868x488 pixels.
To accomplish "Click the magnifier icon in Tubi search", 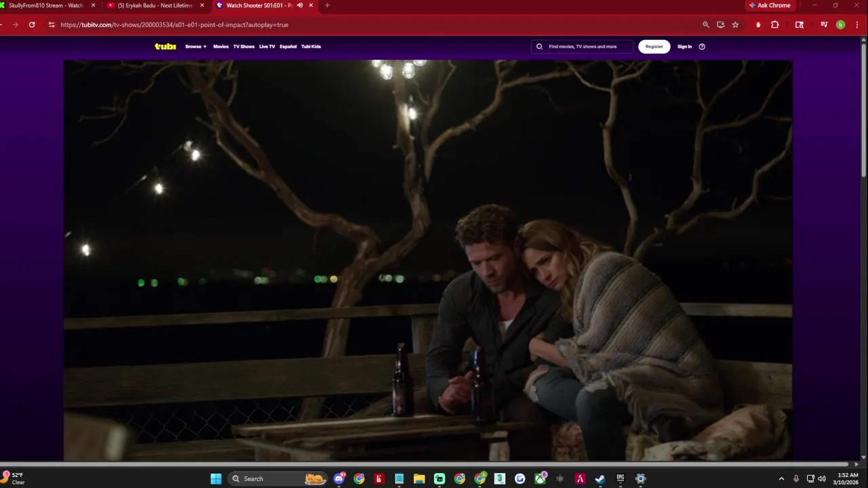I will [x=540, y=46].
